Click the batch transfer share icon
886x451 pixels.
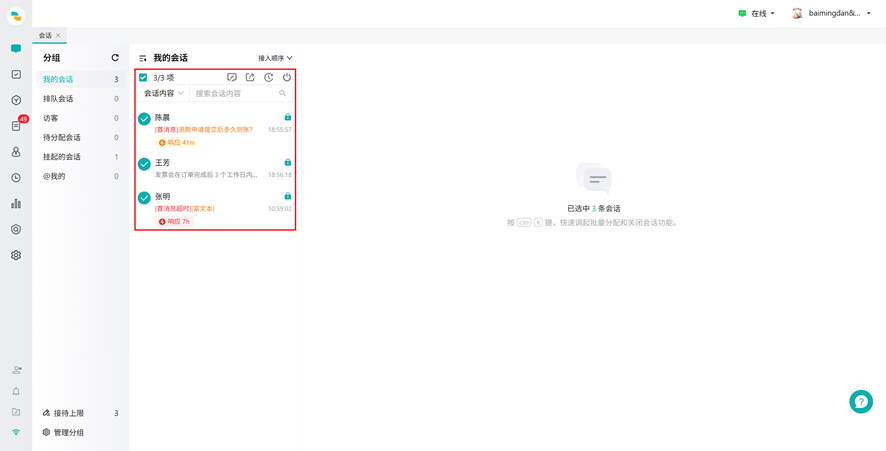250,77
